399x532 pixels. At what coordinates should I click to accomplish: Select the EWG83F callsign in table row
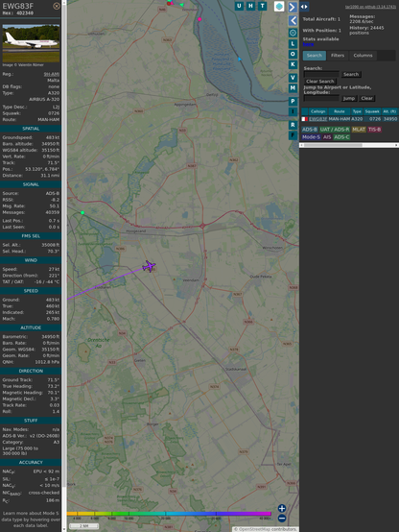pyautogui.click(x=318, y=119)
